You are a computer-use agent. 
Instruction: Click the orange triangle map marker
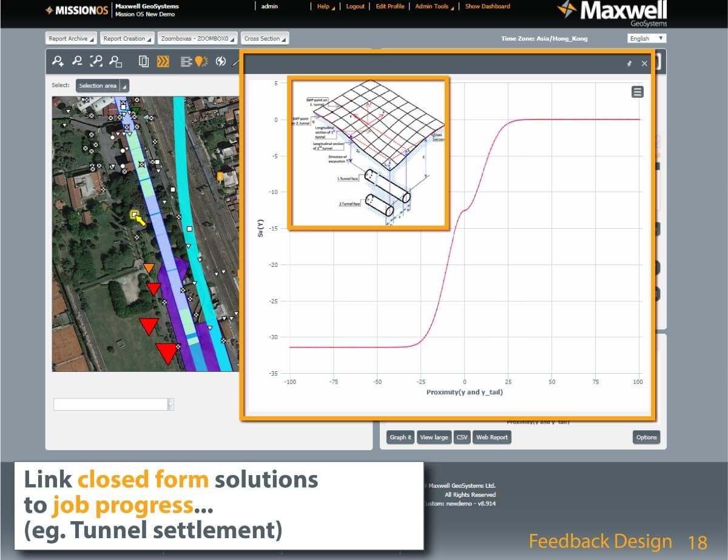click(149, 268)
